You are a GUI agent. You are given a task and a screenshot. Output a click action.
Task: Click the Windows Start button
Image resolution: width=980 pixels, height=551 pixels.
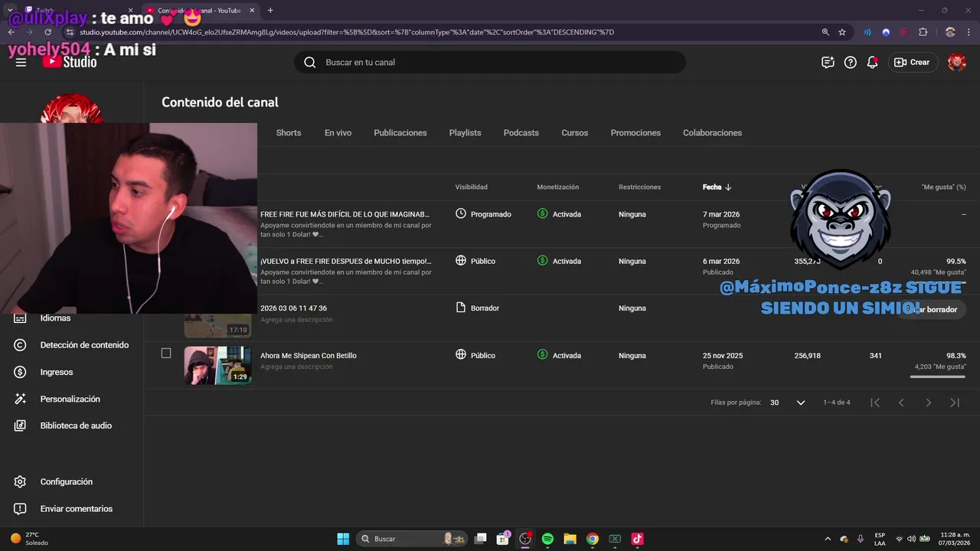[x=343, y=539]
